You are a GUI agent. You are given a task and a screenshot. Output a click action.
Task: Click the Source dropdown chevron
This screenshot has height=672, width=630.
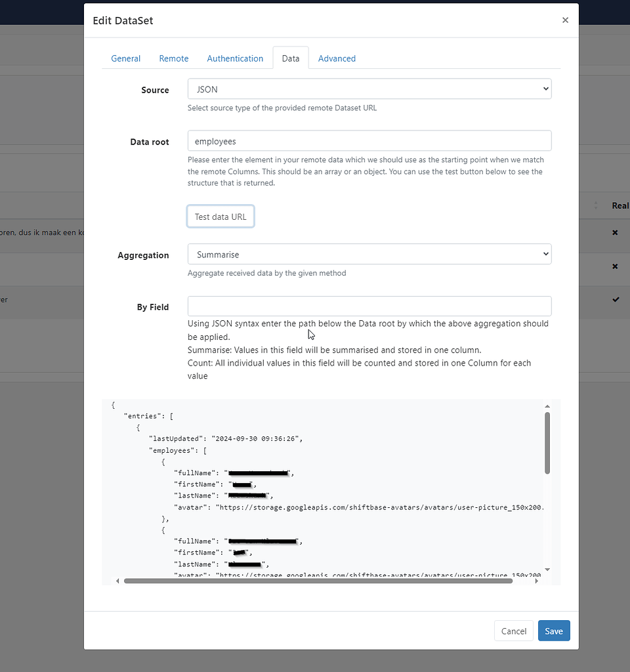tap(545, 89)
